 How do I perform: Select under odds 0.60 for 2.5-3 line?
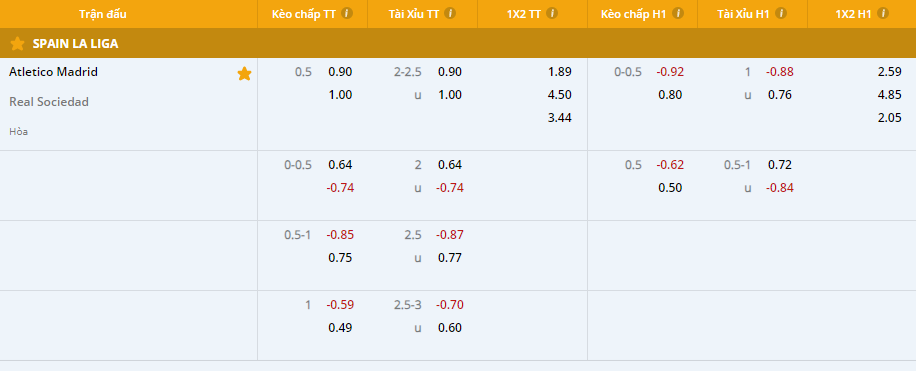[450, 328]
